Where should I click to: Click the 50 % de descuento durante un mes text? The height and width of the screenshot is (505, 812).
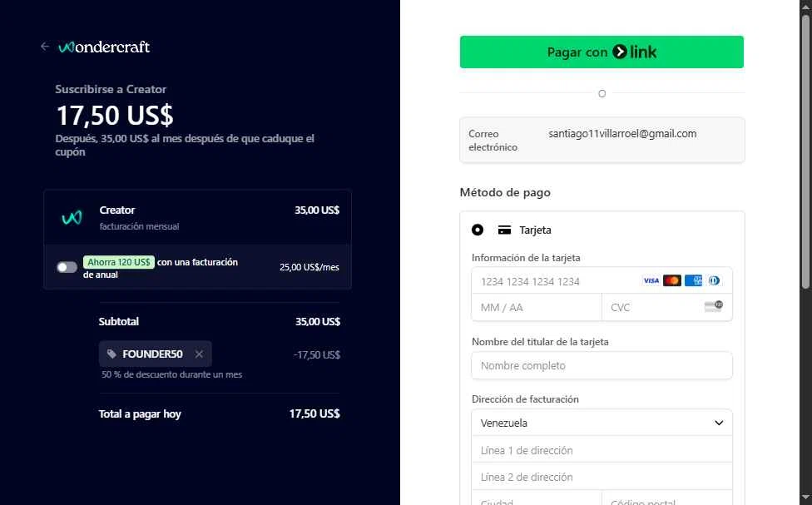point(172,374)
